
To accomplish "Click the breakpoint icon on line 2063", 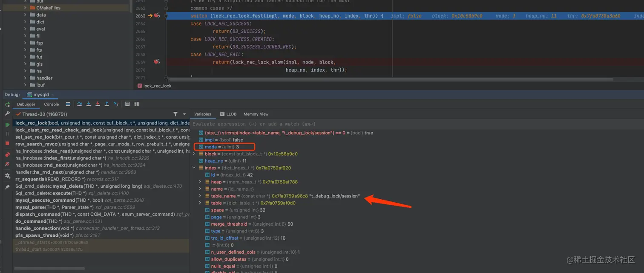I will click(x=157, y=16).
